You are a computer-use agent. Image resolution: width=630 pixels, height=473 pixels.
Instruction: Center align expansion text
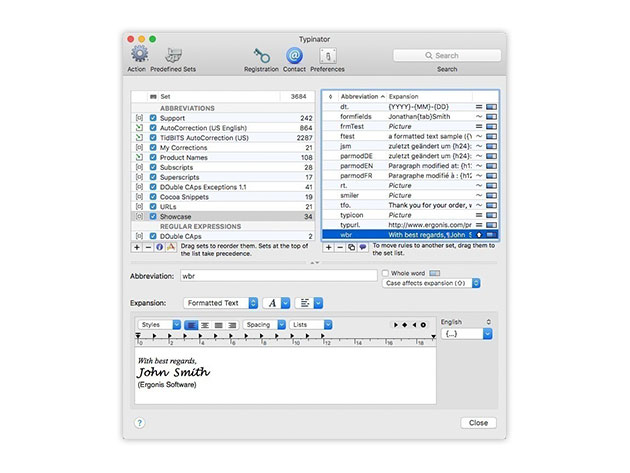pos(205,325)
